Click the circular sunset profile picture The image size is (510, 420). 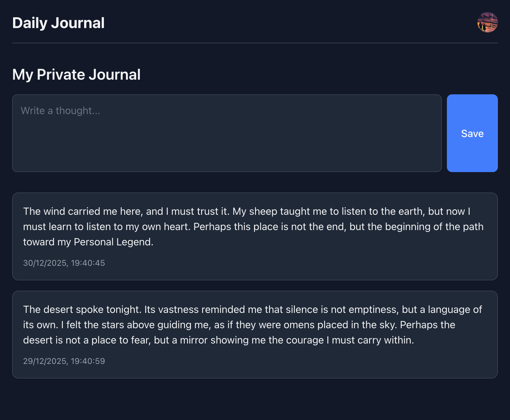tap(487, 22)
